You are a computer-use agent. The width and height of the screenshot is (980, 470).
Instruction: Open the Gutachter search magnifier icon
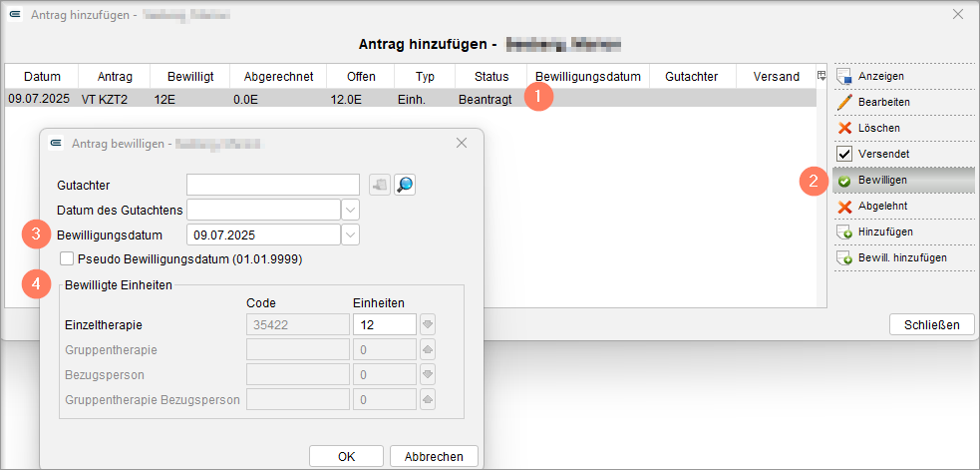(405, 185)
